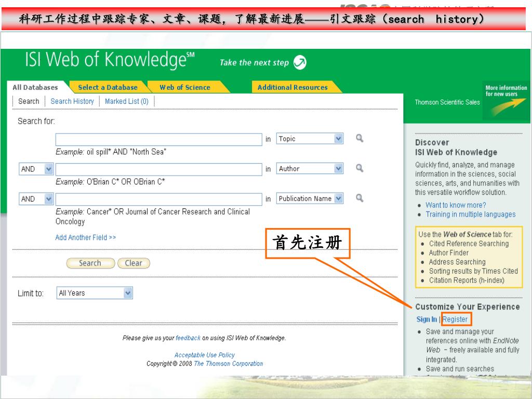Screen dimensions: 532x399
Task: Switch to the Select a Database tab
Action: pos(108,87)
